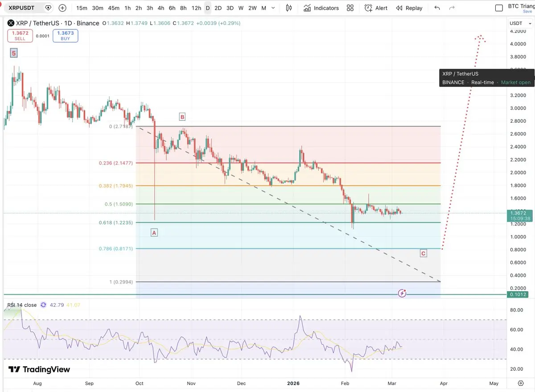Click the symbol logo next to XRPUSDT
This screenshot has width=535, height=392.
(x=48, y=8)
